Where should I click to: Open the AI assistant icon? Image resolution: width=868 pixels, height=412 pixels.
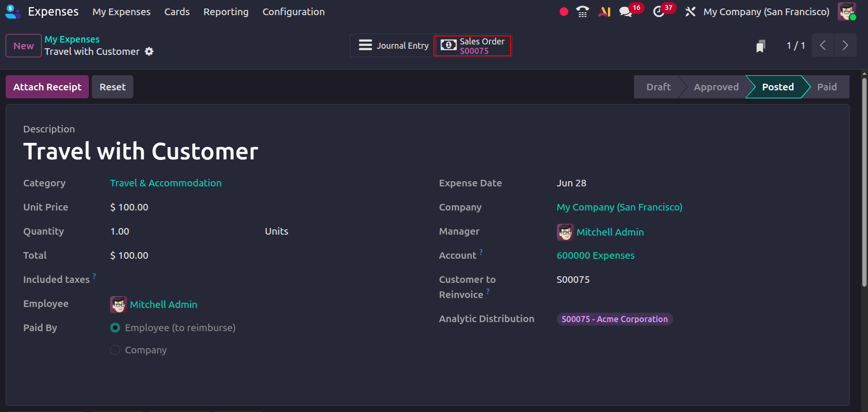(x=605, y=12)
